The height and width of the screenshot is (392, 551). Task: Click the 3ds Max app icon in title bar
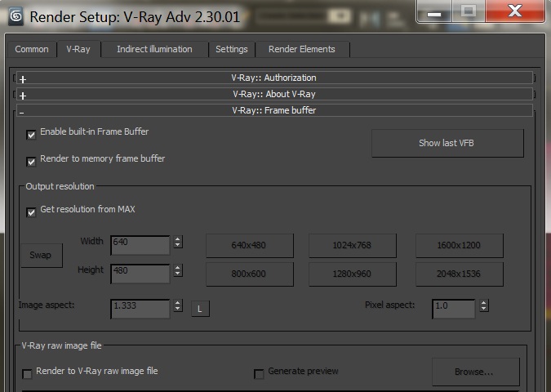[x=16, y=16]
